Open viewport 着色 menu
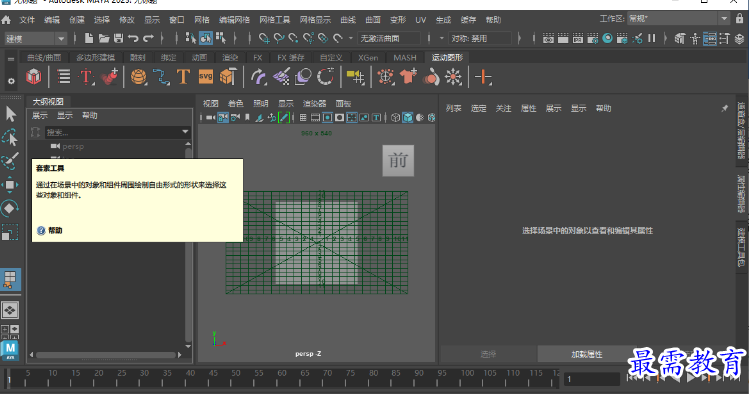The image size is (752, 394). (x=235, y=104)
